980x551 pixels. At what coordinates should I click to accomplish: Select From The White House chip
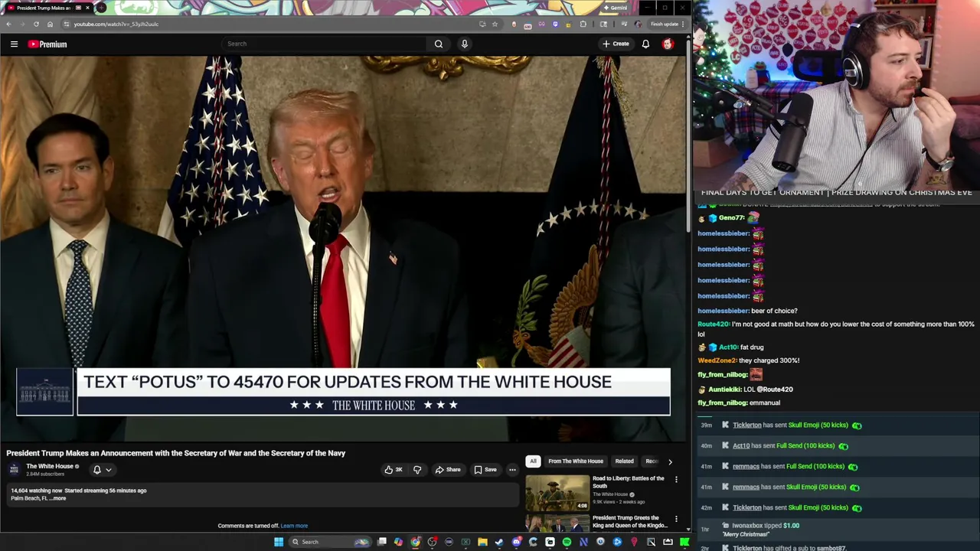pyautogui.click(x=576, y=461)
